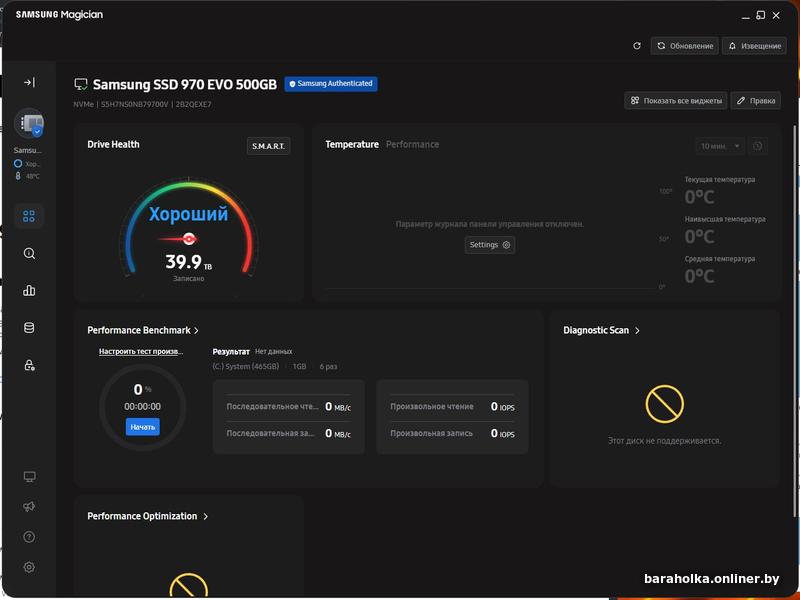The image size is (800, 600).
Task: Open the drive diagnostics magnifier icon in the sidebar
Action: (29, 254)
